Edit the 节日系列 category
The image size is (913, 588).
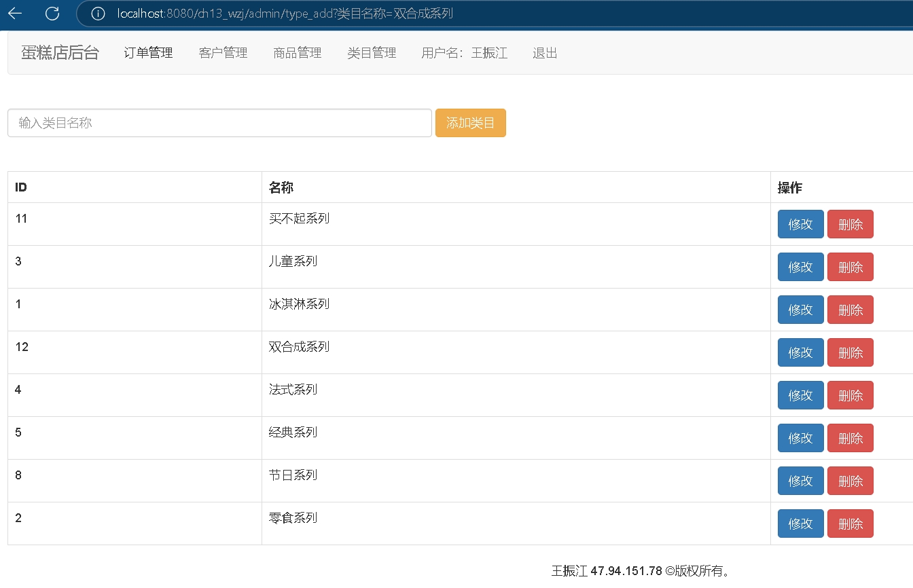[x=800, y=481]
